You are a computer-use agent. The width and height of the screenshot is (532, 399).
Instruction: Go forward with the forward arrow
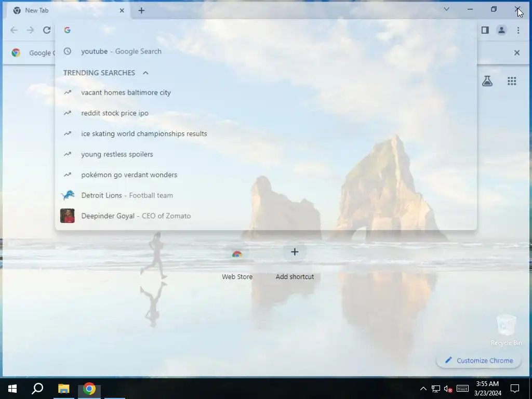(30, 30)
